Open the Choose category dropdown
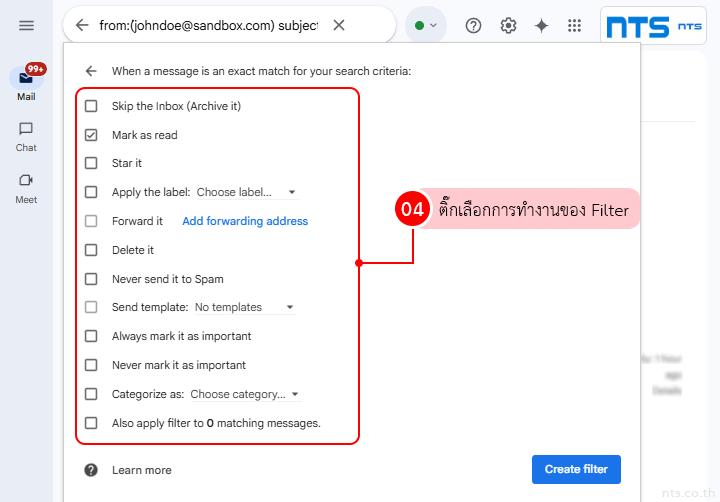The height and width of the screenshot is (502, 720). click(244, 394)
